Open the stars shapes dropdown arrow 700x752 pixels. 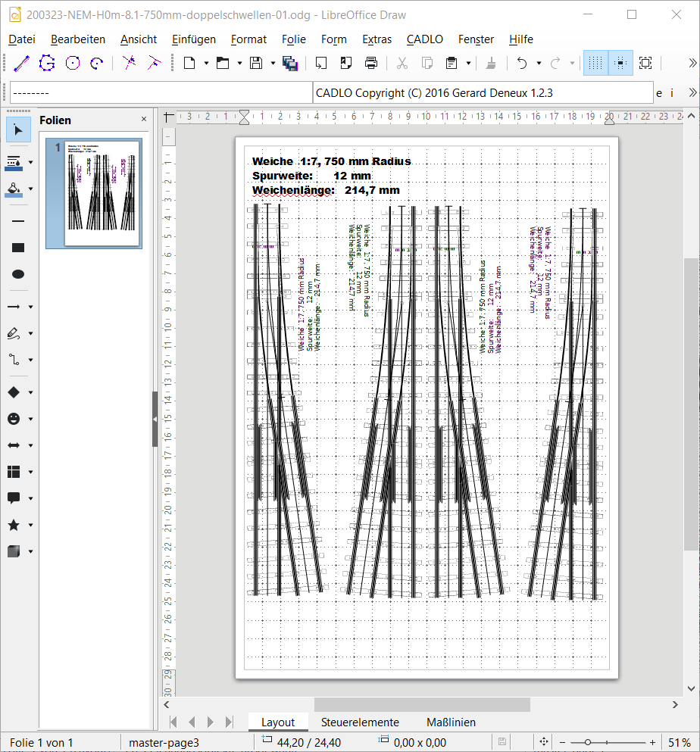30,525
